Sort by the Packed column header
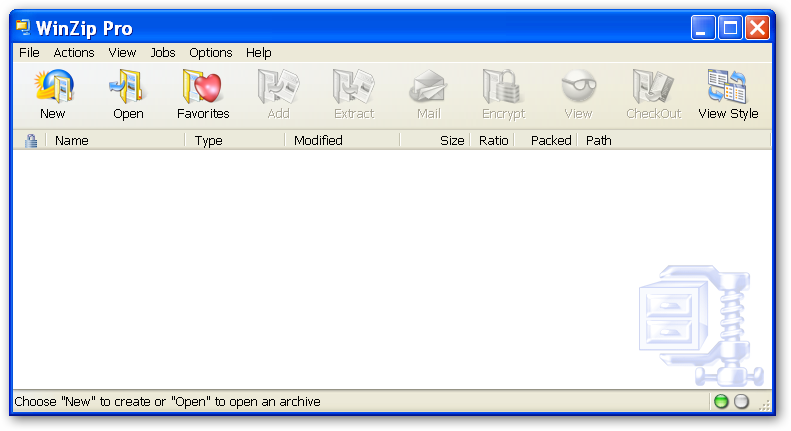Screen dimensions: 791x431 [x=546, y=140]
